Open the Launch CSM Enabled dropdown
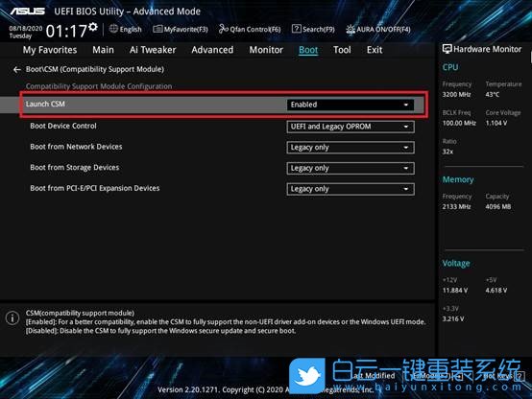532x399 pixels. pyautogui.click(x=351, y=105)
